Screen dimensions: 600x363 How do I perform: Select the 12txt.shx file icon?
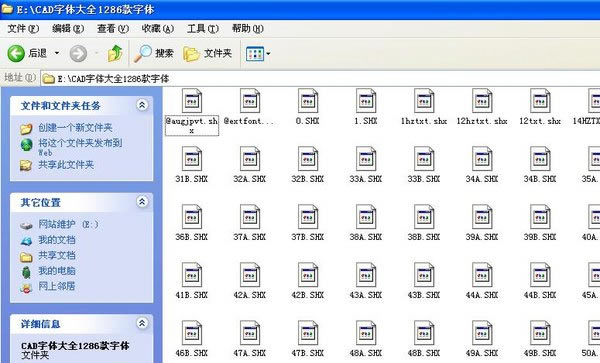pyautogui.click(x=540, y=101)
